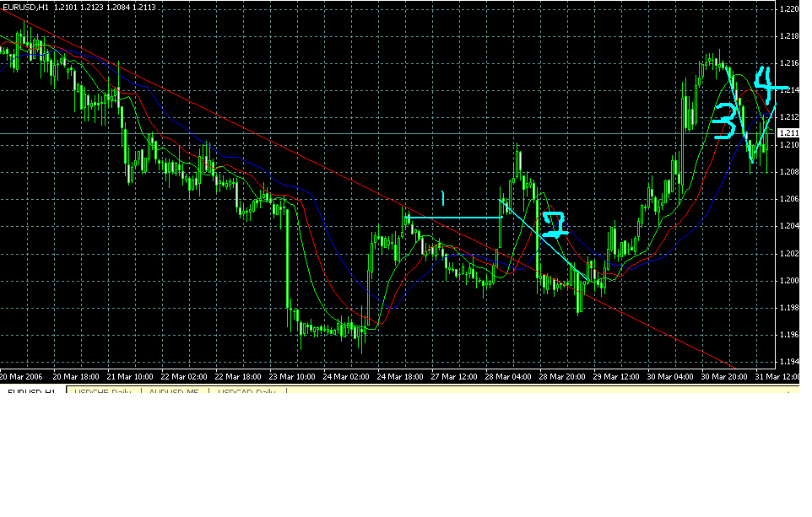Click the 23 Mar 10:00 time label
Screen dimensions: 812x517
pos(292,377)
